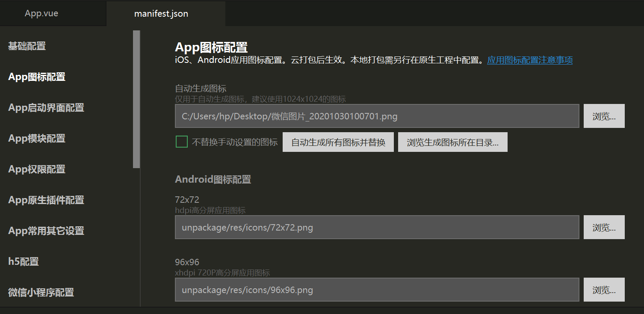Open the 应用图标配置注意事项 link
This screenshot has width=644, height=314.
click(529, 60)
